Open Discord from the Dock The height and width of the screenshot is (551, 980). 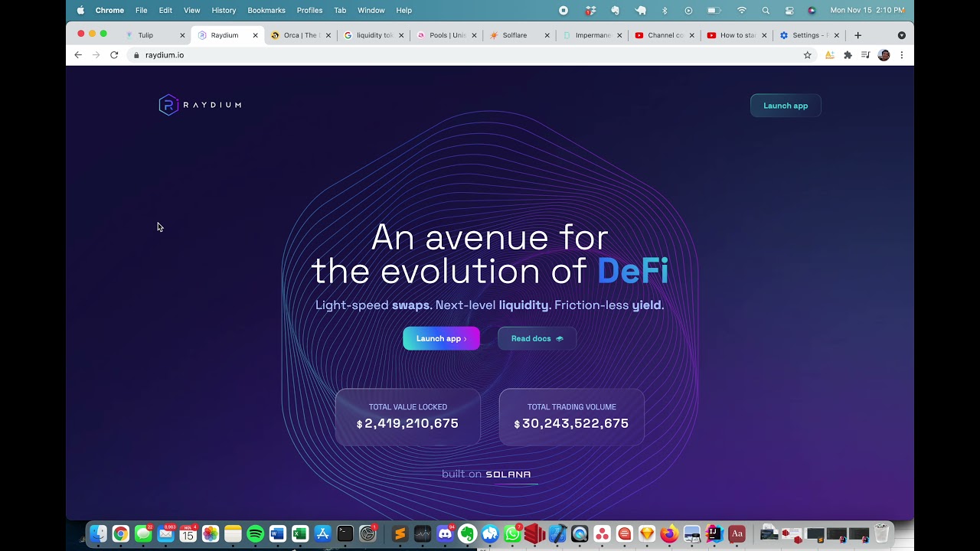pos(445,533)
